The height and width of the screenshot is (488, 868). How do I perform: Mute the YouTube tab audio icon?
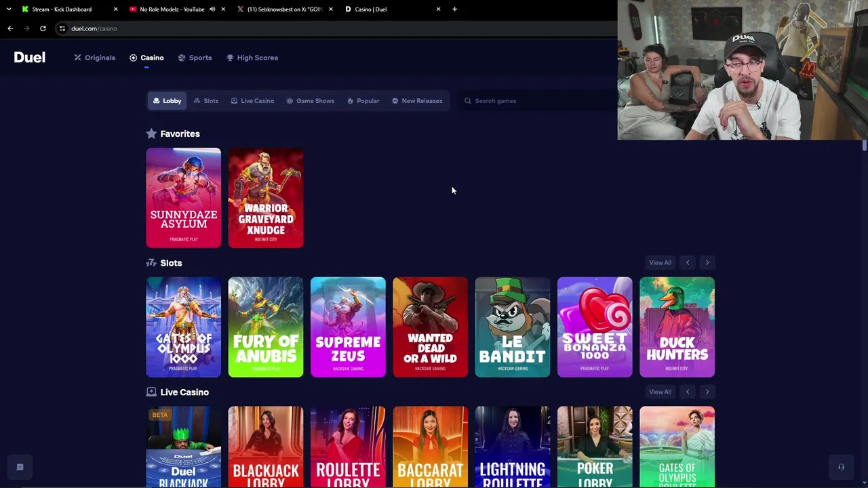212,9
